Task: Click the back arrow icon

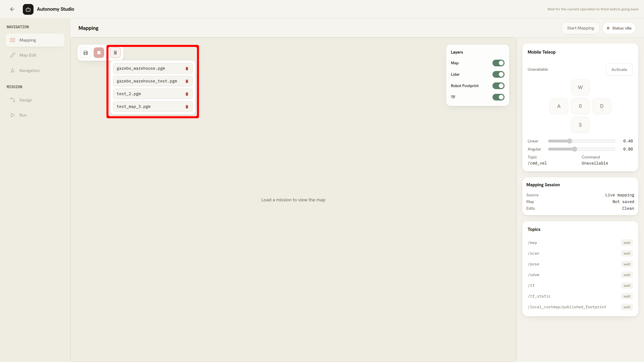Action: point(12,9)
